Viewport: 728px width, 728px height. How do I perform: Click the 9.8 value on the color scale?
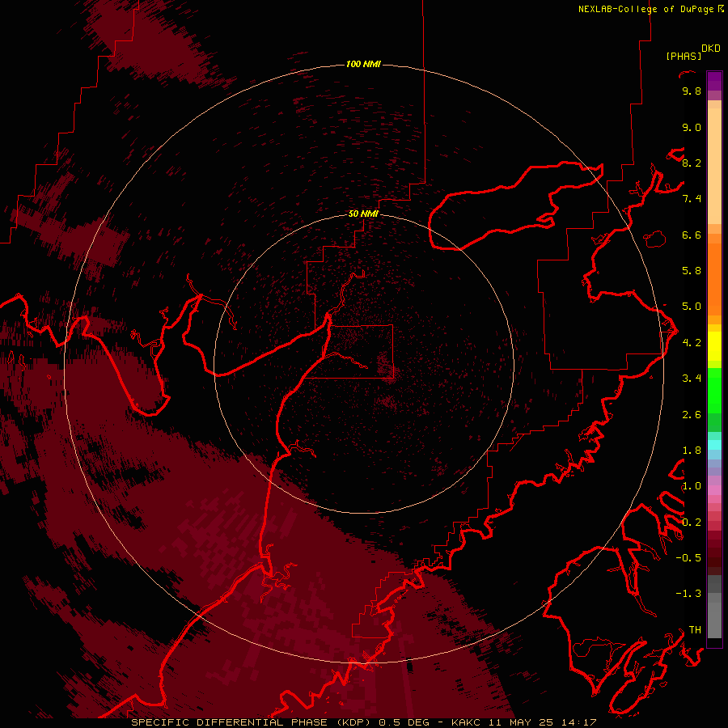click(692, 91)
